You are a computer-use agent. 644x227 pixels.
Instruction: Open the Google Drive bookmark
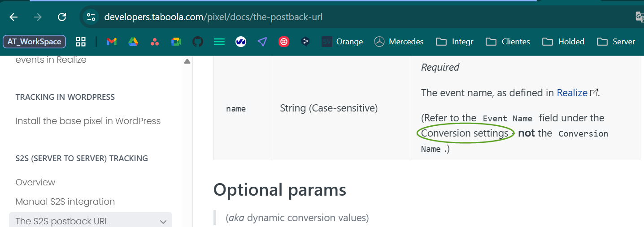coord(133,42)
